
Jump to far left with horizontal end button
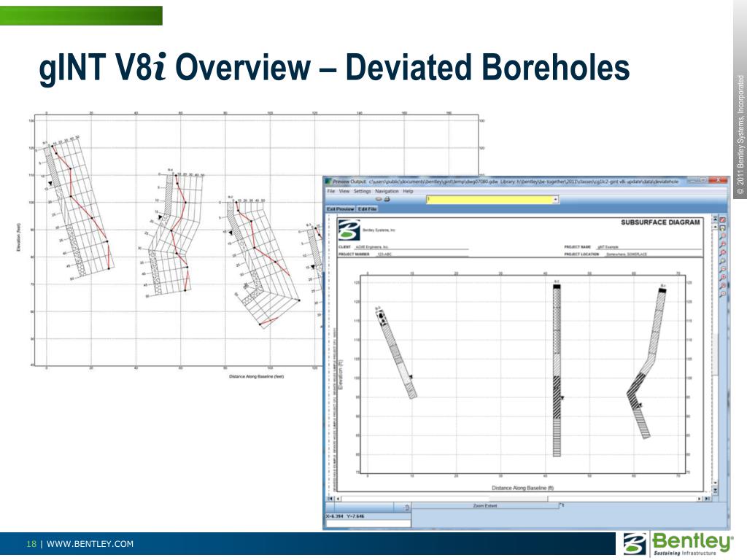(x=331, y=499)
